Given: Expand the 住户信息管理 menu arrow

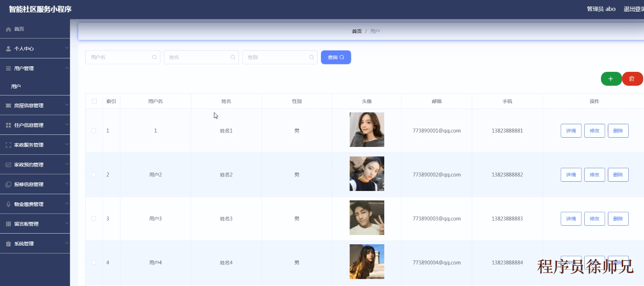Looking at the screenshot, I should click(x=67, y=125).
